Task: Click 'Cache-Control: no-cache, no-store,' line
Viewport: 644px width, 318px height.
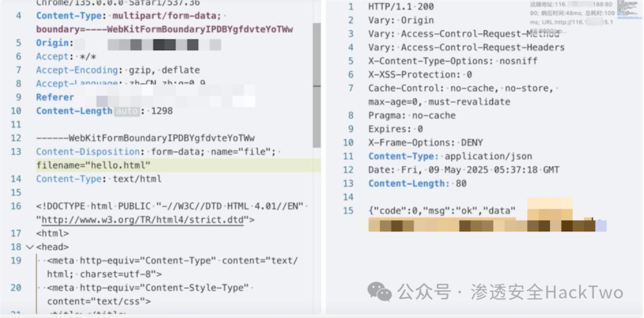Action: 461,88
